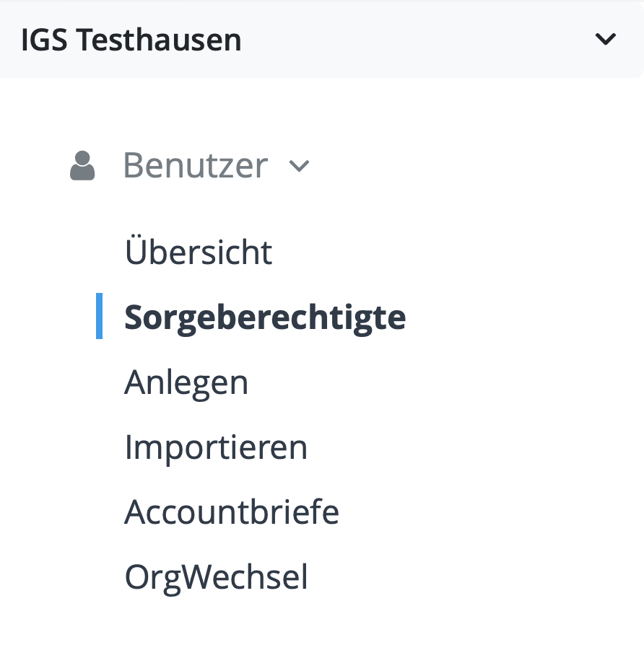
Task: View account letters under Accountbriefe
Action: coord(232,512)
